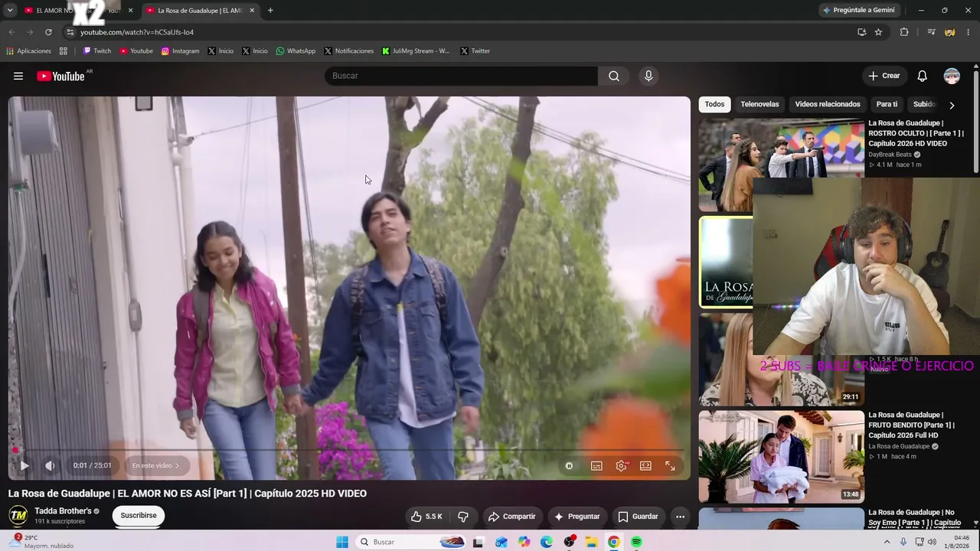Go back in browser history

pos(11,32)
